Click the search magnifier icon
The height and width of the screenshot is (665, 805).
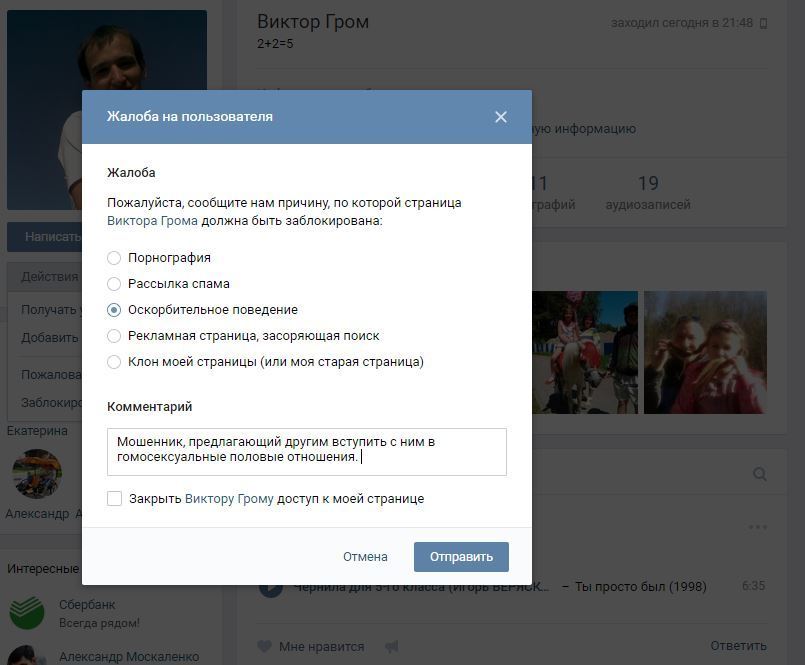tap(760, 475)
